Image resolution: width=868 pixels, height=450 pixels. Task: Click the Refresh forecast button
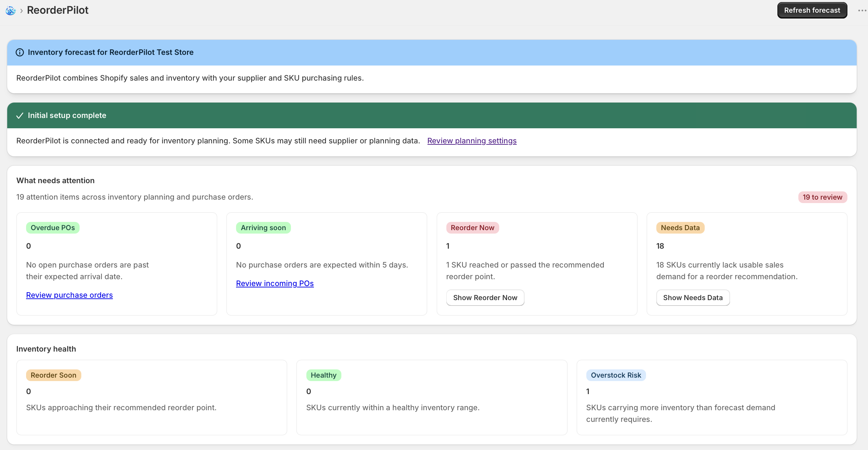[x=812, y=10]
